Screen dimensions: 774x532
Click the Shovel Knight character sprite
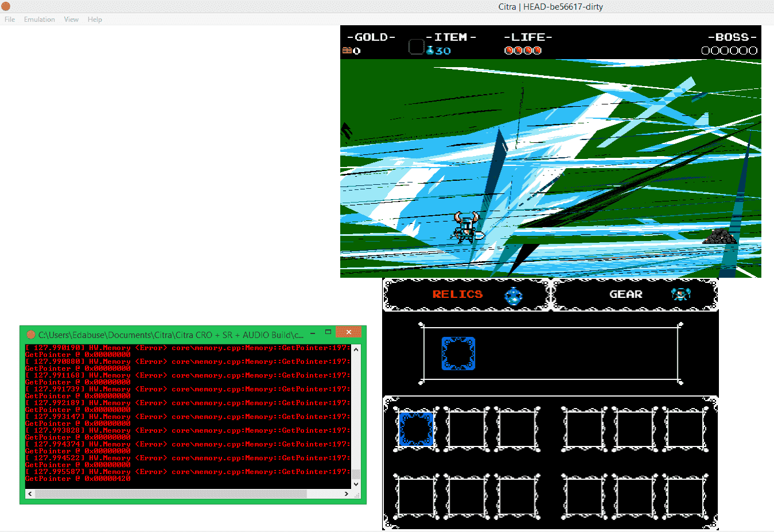(x=468, y=227)
